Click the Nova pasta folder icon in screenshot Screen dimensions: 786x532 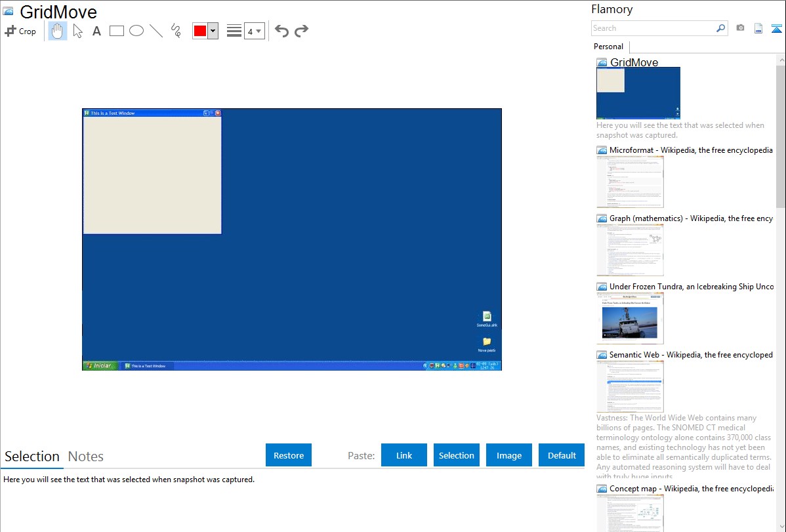click(486, 344)
